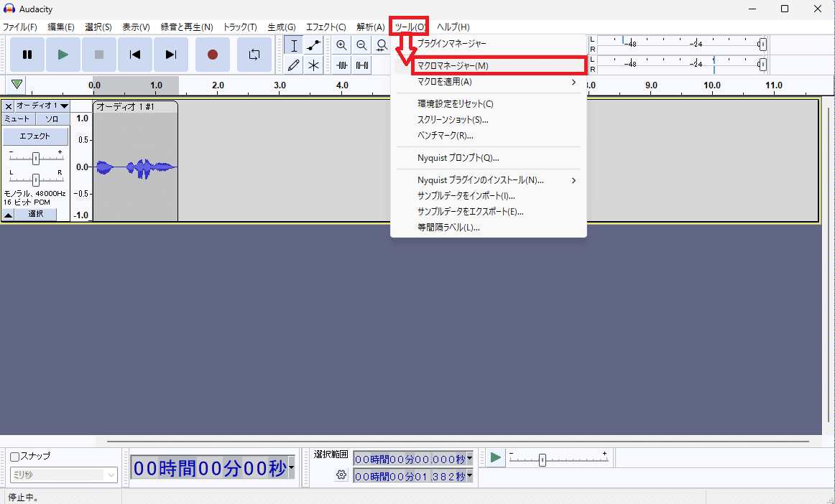Select the Envelope tool

point(313,45)
